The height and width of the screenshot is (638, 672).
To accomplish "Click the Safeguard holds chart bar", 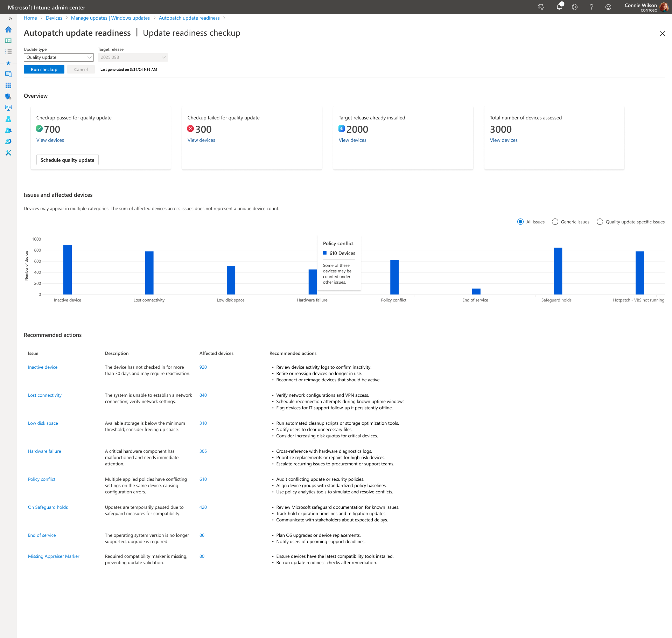I will tap(558, 271).
